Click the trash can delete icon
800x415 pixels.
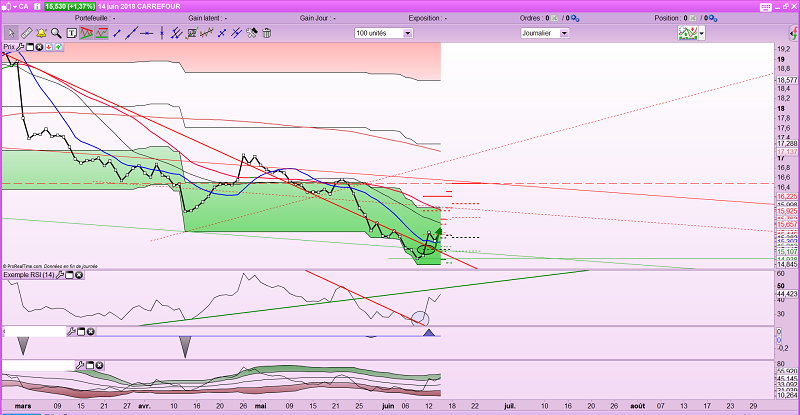[x=266, y=33]
